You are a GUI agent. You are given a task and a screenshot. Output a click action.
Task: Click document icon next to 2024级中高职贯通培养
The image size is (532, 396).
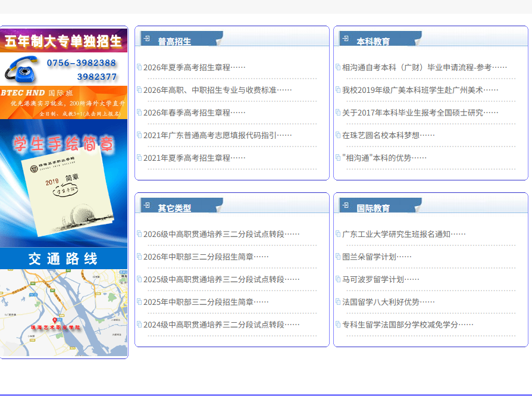point(139,325)
